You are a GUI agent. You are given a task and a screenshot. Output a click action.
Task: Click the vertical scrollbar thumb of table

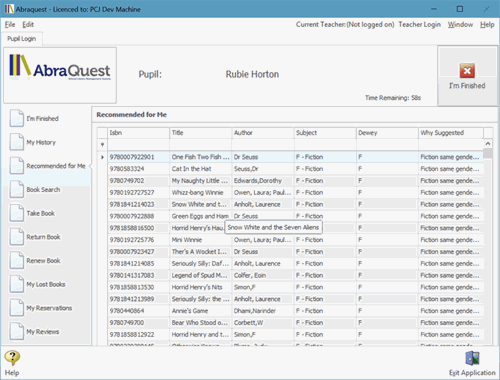pos(488,153)
